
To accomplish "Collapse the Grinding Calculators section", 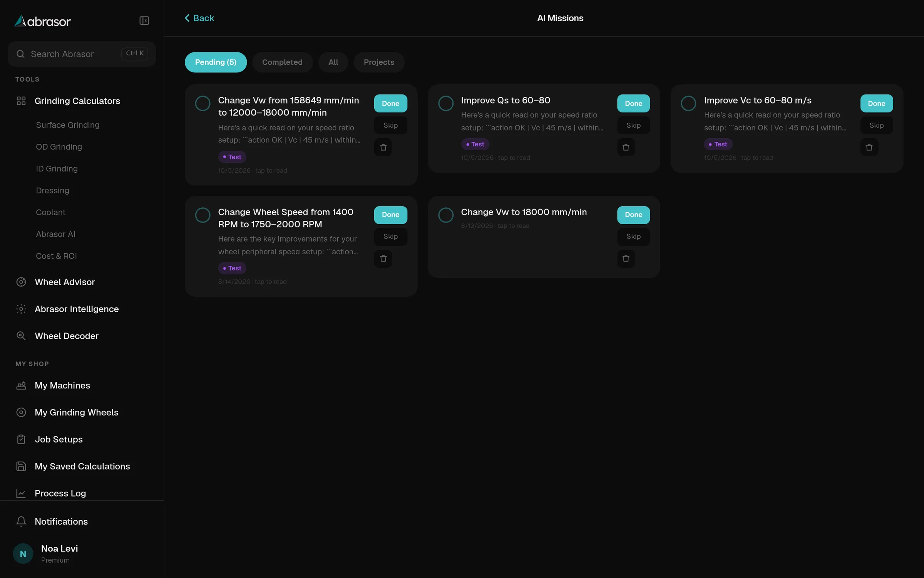I will (x=82, y=101).
